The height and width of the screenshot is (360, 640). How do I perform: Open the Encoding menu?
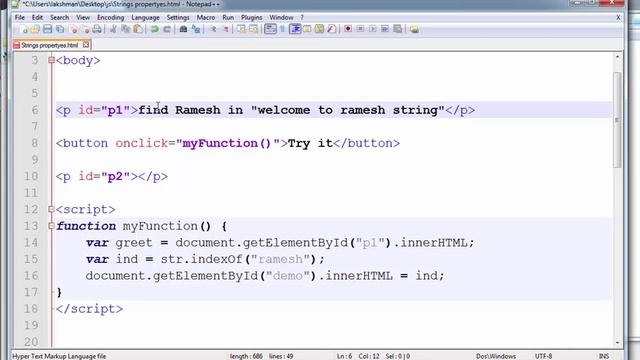pos(110,18)
